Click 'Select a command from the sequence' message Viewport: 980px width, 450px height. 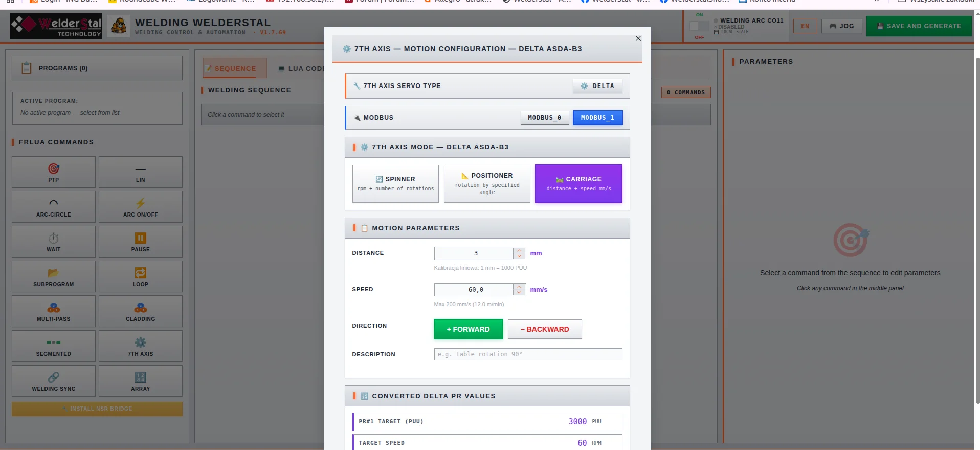tap(850, 273)
